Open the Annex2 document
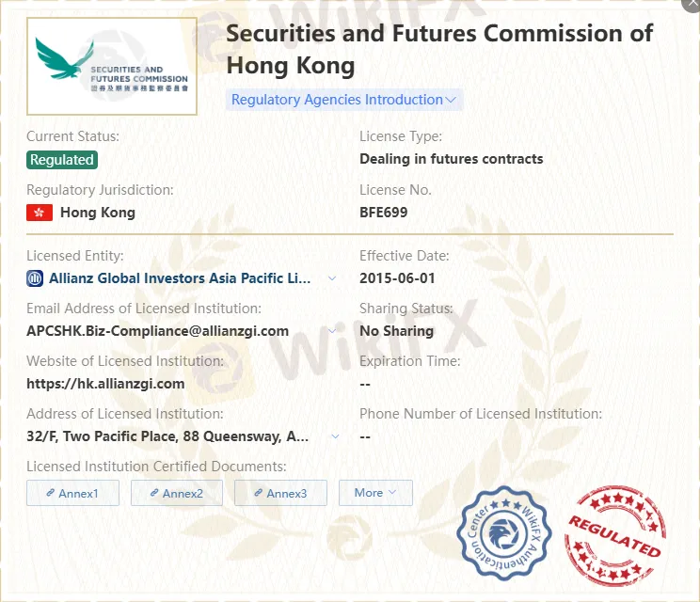Viewport: 700px width, 602px height. 177,493
